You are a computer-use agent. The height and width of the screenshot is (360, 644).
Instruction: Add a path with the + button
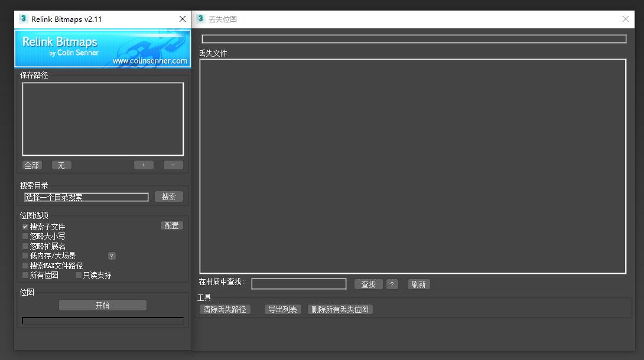pyautogui.click(x=144, y=165)
